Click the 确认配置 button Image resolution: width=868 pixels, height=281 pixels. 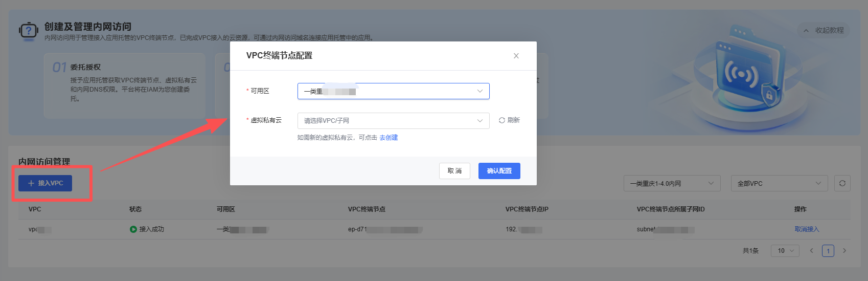pyautogui.click(x=499, y=171)
